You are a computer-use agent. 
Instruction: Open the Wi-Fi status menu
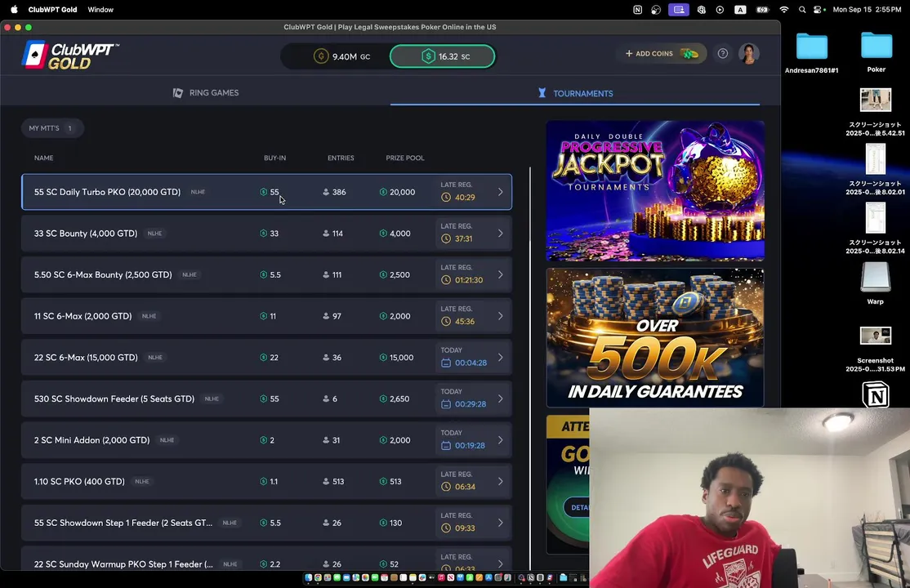pyautogui.click(x=784, y=10)
